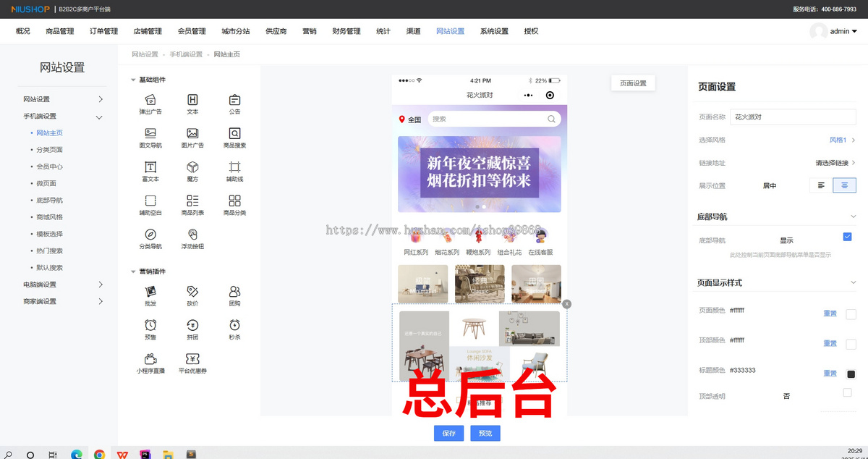Select the 富文本 rich text component
The height and width of the screenshot is (459, 868).
(150, 172)
